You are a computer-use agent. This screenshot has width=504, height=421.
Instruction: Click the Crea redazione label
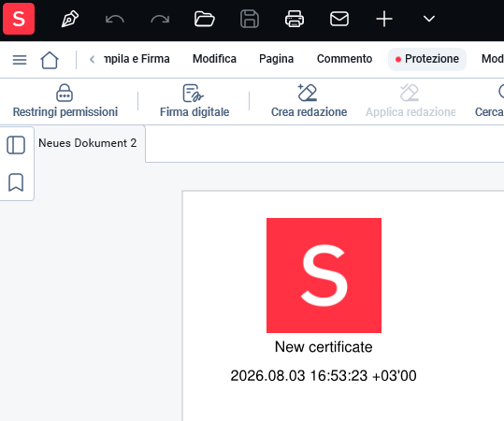click(309, 112)
